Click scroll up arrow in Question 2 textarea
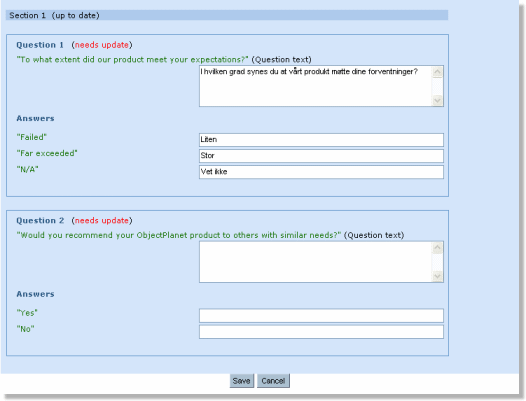The height and width of the screenshot is (401, 526). [x=437, y=248]
